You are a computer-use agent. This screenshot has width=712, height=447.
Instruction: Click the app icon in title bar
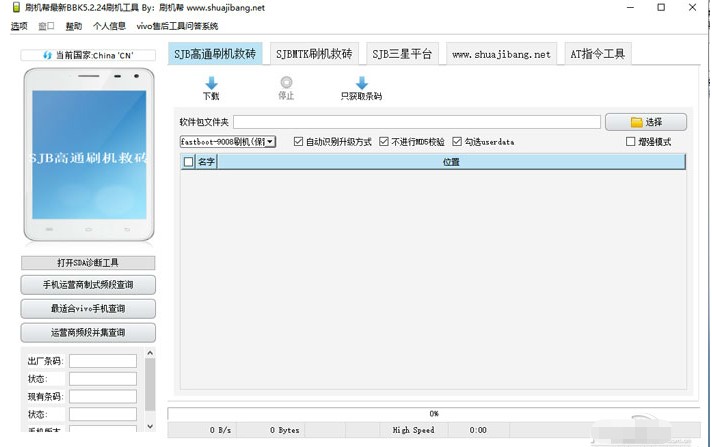pos(16,7)
